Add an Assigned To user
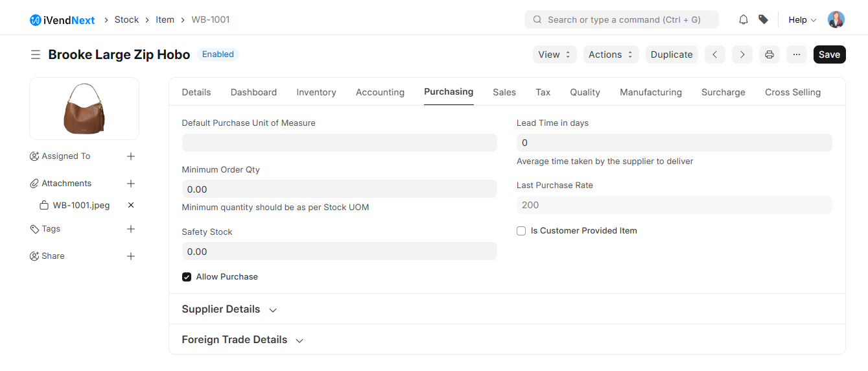Screen dimensions: 868x371 pos(131,156)
